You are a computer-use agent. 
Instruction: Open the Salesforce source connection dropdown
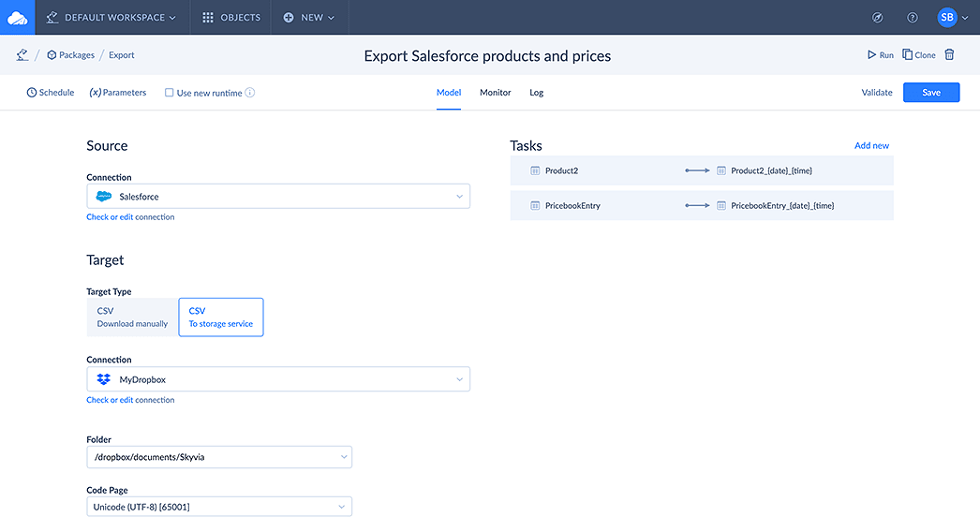click(x=278, y=197)
